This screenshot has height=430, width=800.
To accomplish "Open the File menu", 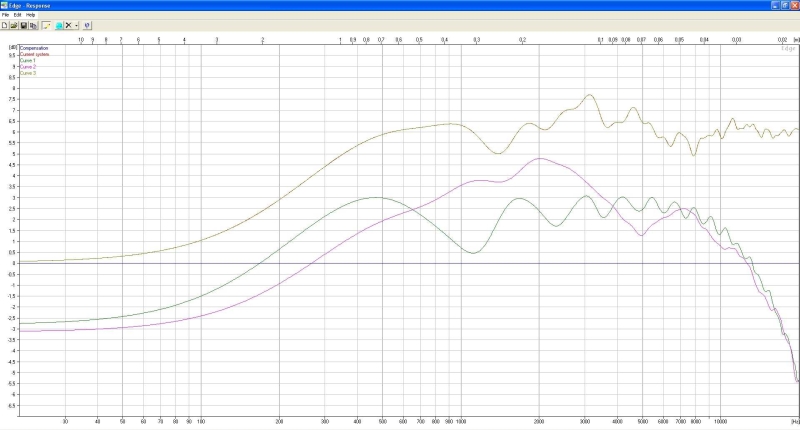I will point(6,15).
